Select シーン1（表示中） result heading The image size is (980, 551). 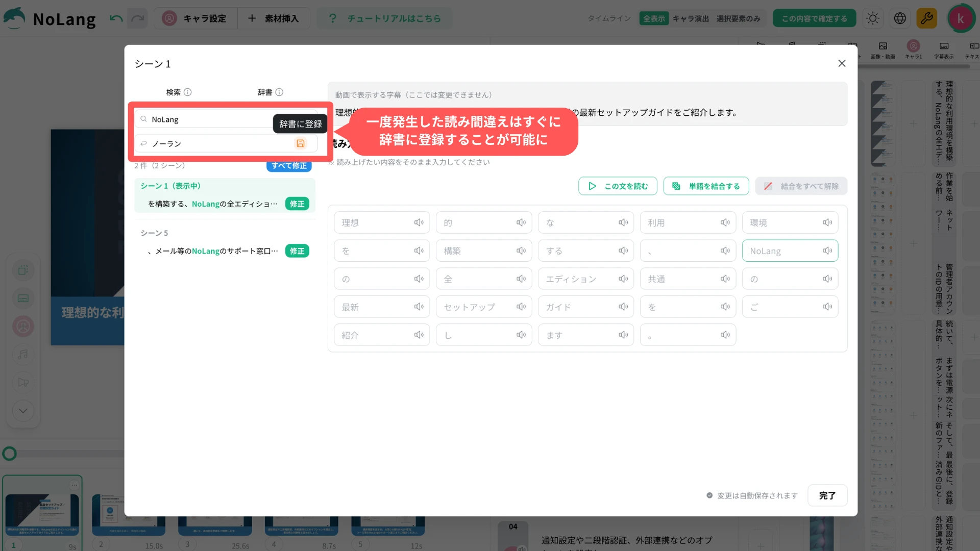click(171, 186)
